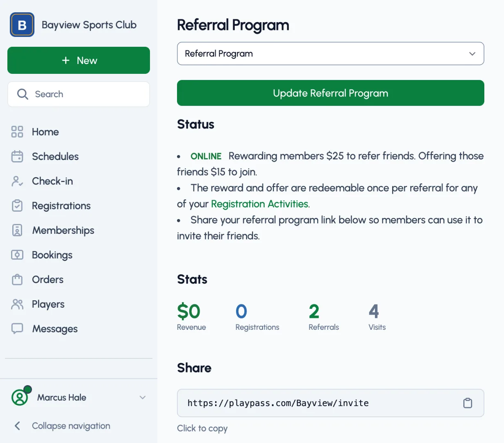Click the Bayview Sports Club name
The width and height of the screenshot is (504, 443).
tap(89, 25)
